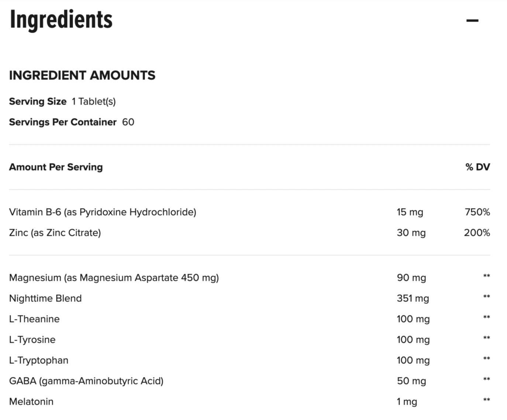Select the L-Tyrosine ingredient
507x420 pixels.
click(32, 340)
